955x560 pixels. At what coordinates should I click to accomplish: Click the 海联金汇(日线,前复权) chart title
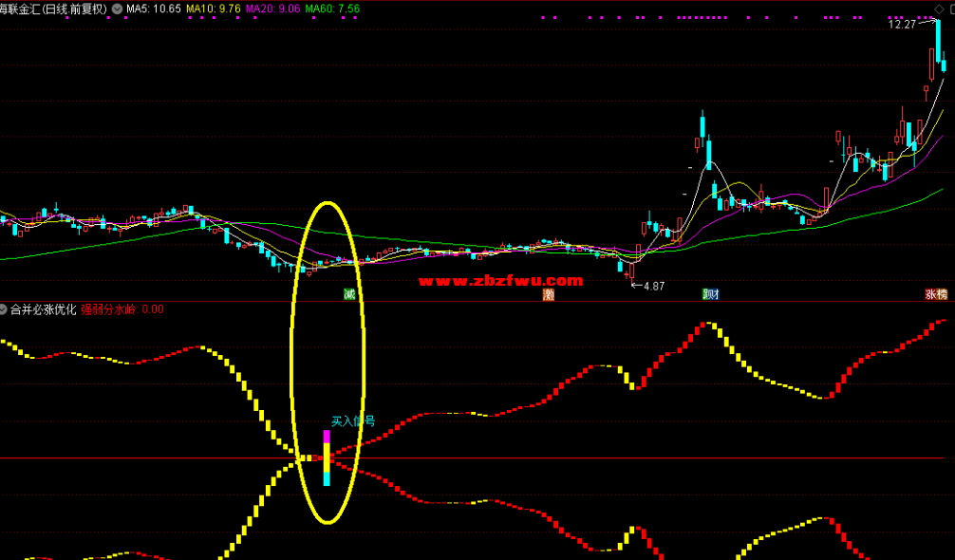pyautogui.click(x=53, y=9)
